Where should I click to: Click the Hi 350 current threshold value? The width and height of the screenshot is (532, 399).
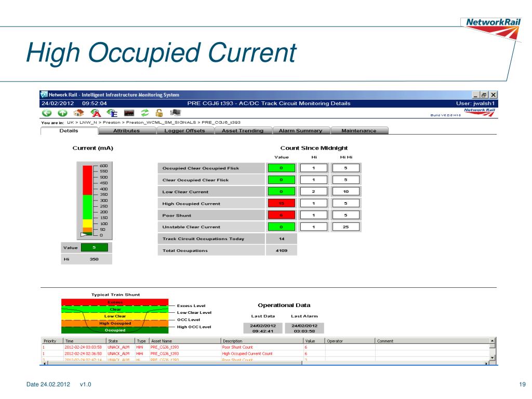pyautogui.click(x=94, y=259)
